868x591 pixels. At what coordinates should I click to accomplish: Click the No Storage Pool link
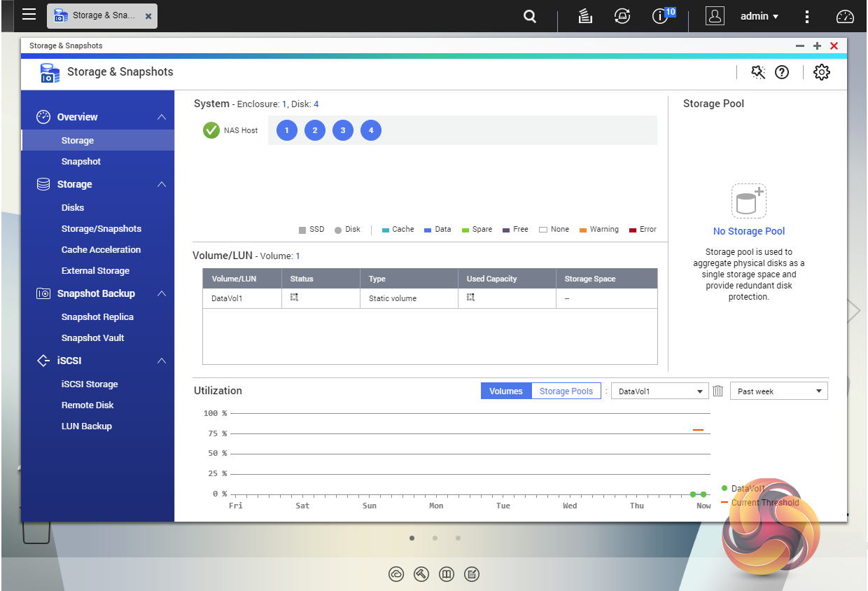point(748,231)
